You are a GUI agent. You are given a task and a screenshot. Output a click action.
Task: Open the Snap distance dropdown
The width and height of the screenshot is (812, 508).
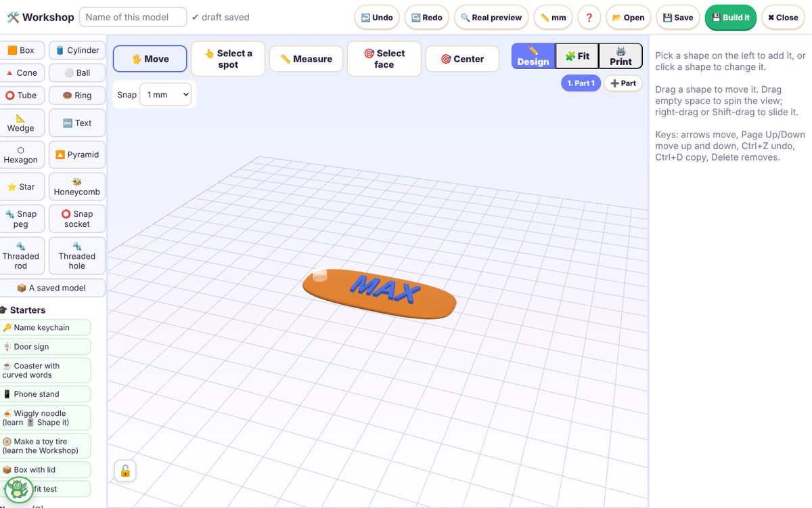coord(166,95)
